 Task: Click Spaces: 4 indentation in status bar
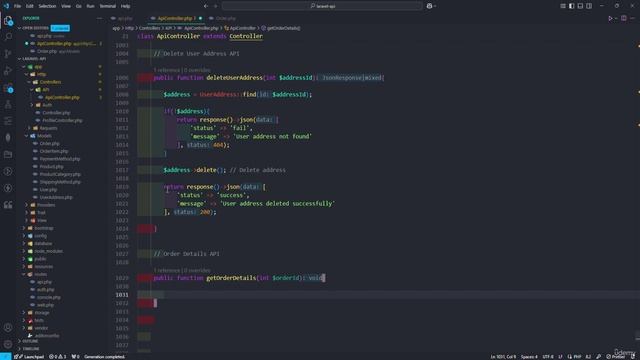coord(529,356)
